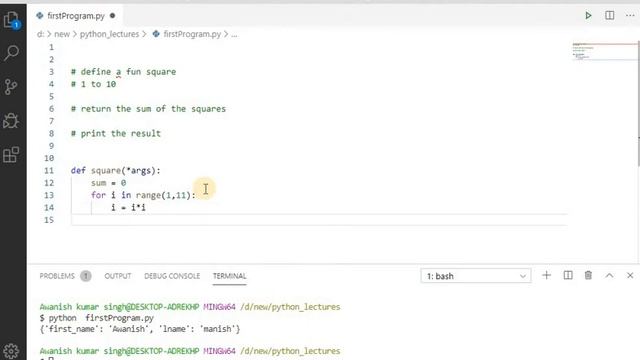640x360 pixels.
Task: Select the firstProgram.py editor tab
Action: [x=76, y=16]
